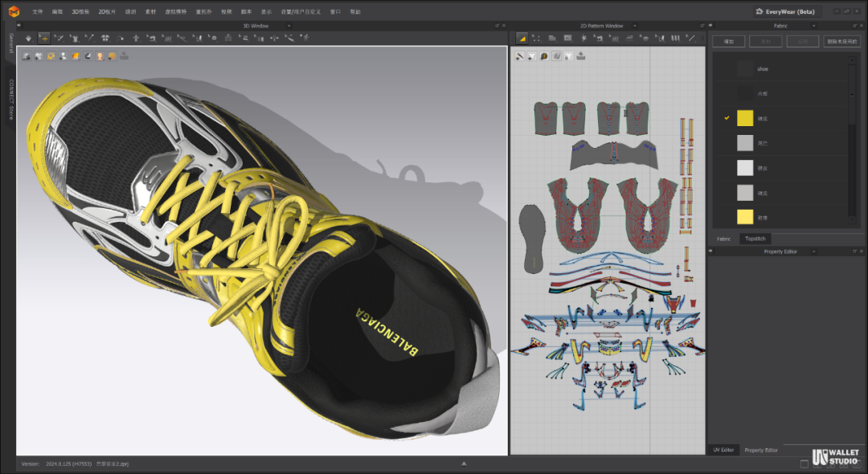Click the 增加 (Add) fabric button
868x474 pixels.
tap(728, 42)
